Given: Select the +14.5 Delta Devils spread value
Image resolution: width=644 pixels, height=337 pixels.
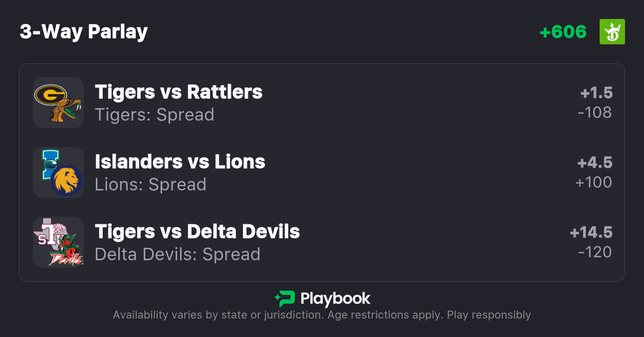Looking at the screenshot, I should [x=591, y=232].
